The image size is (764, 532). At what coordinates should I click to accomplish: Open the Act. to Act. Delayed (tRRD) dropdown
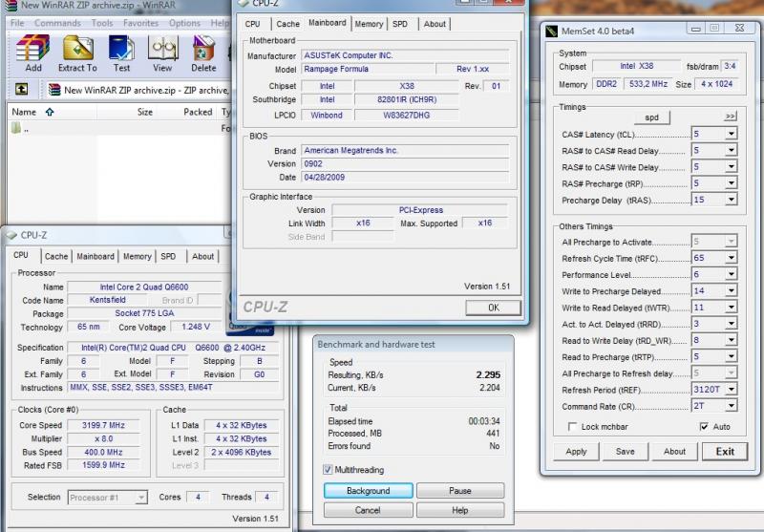click(x=731, y=324)
